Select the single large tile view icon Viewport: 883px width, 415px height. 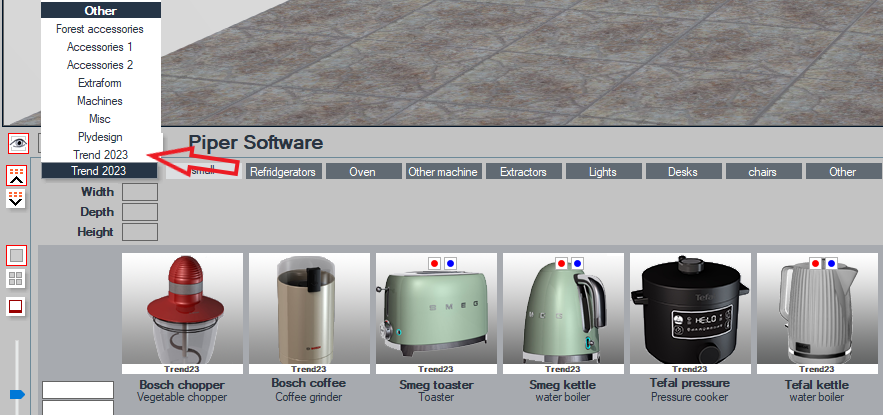[x=17, y=256]
